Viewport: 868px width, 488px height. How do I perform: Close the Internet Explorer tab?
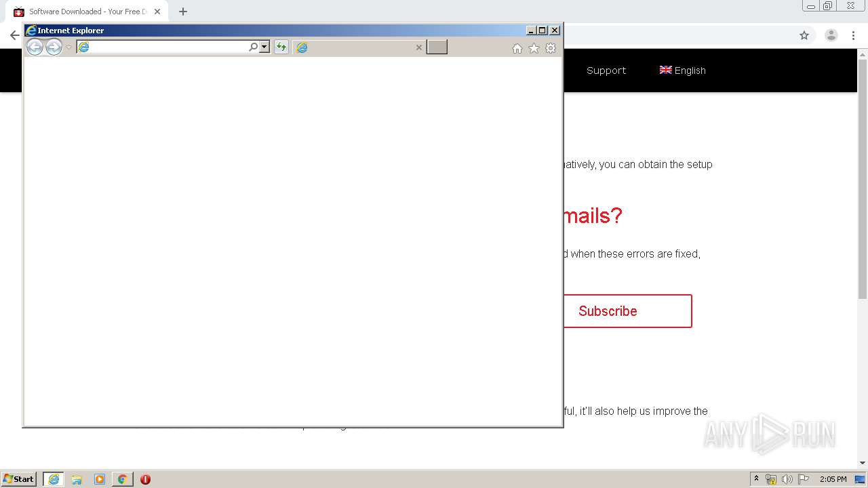(x=418, y=47)
